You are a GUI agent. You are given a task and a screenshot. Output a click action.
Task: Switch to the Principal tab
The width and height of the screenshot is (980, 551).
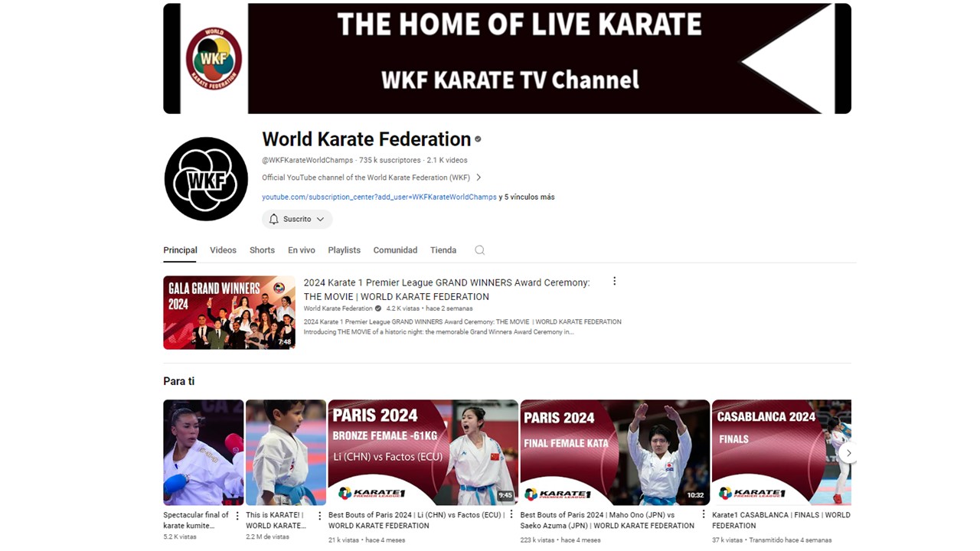coord(180,250)
